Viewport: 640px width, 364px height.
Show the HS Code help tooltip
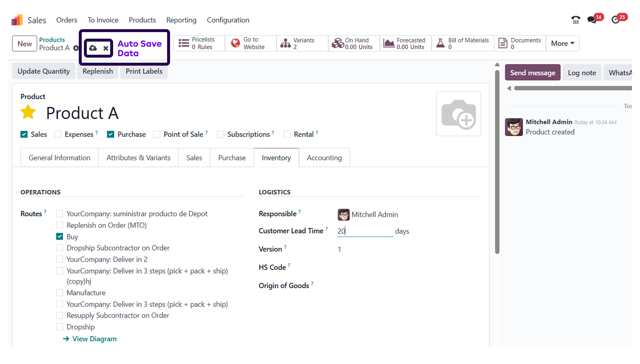(289, 265)
